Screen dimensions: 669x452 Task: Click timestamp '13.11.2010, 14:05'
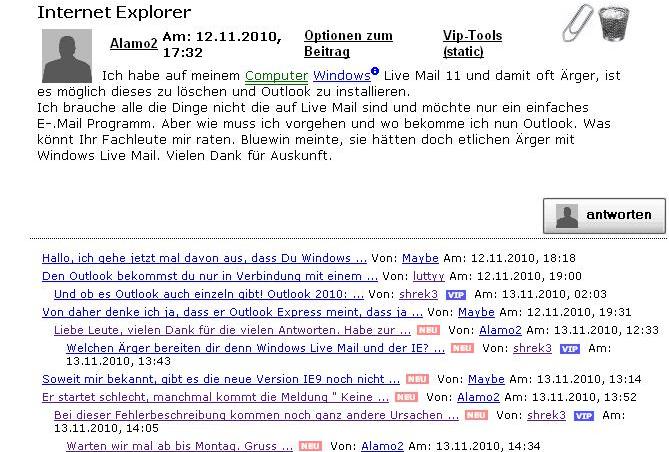click(106, 428)
